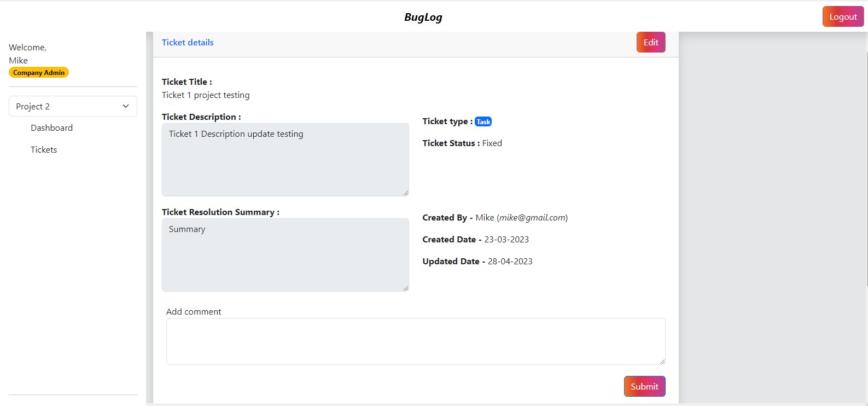Viewport: 868px width, 406px height.
Task: Submit the comment
Action: (x=644, y=386)
